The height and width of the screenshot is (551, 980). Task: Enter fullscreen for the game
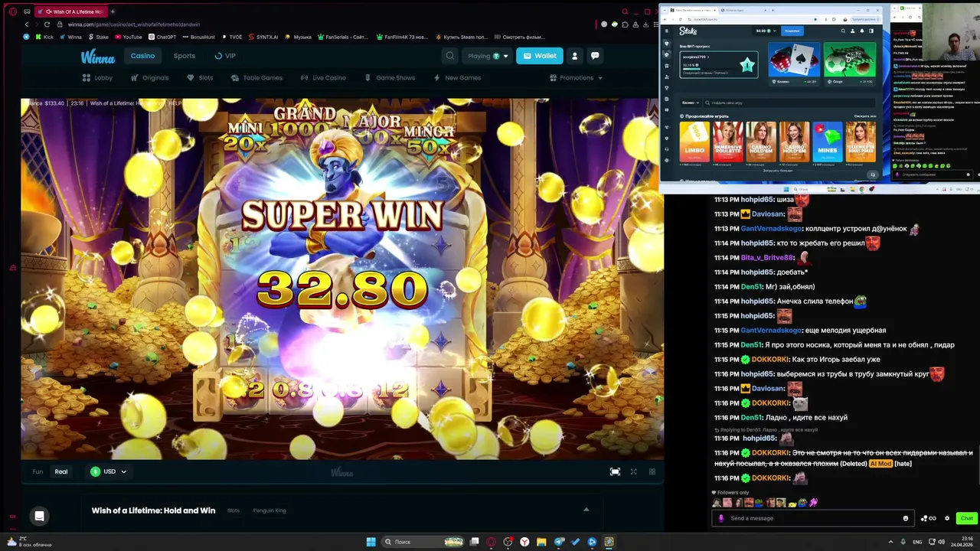pyautogui.click(x=633, y=472)
